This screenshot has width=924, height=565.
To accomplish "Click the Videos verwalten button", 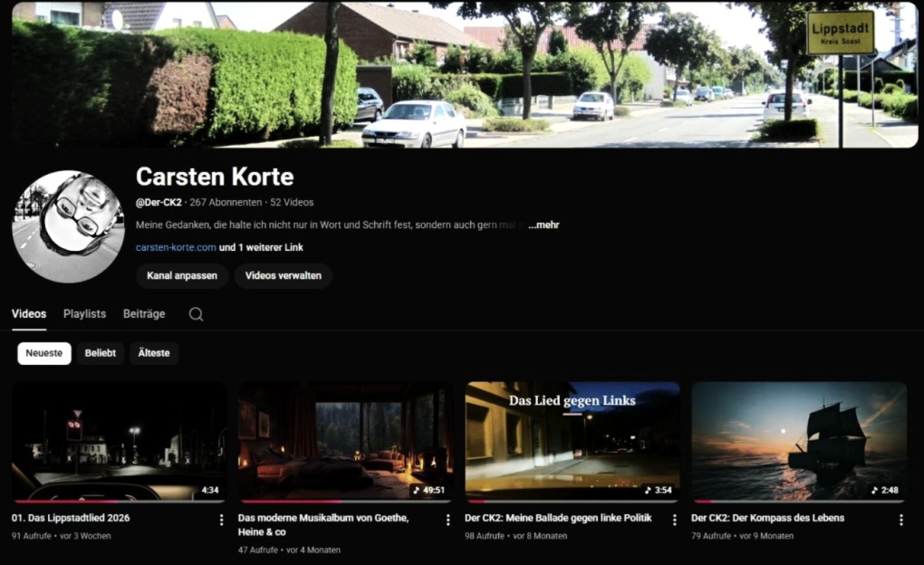I will 283,276.
